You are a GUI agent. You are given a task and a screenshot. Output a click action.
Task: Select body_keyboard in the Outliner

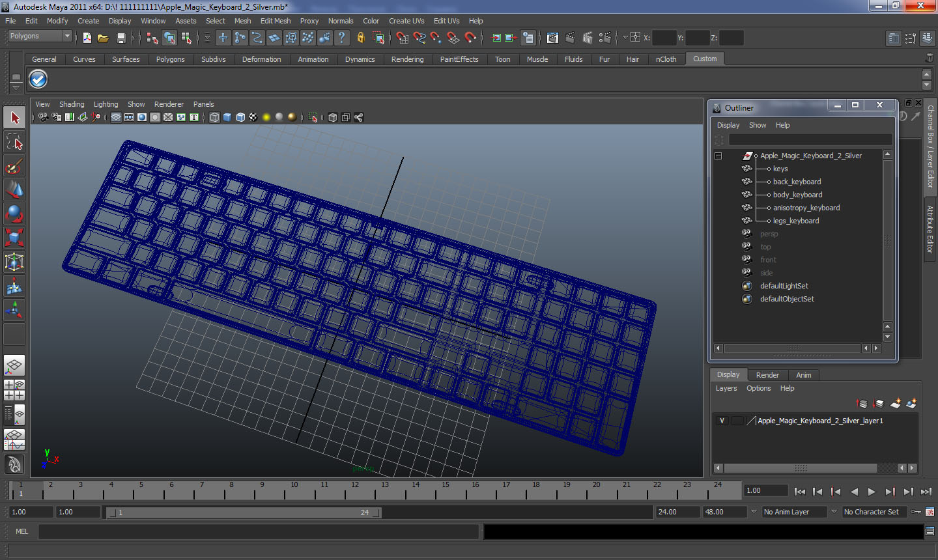point(797,195)
